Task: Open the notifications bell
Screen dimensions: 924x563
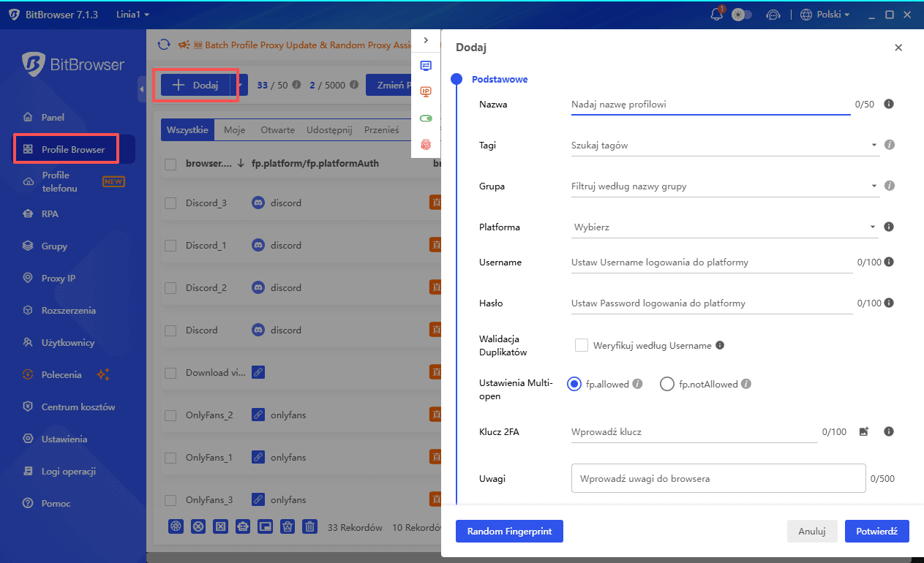Action: click(717, 15)
